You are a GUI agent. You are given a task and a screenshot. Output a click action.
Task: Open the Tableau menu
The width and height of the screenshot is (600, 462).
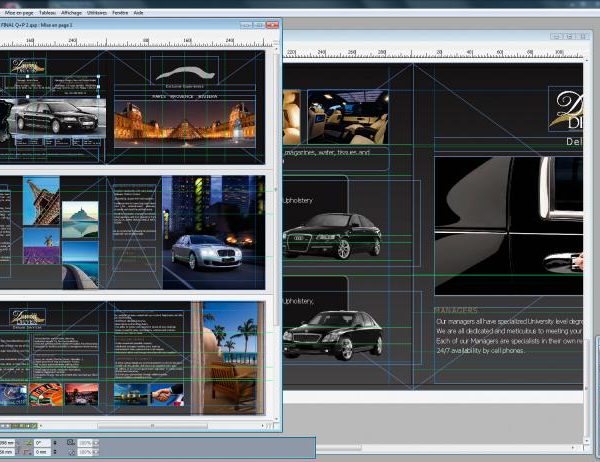pyautogui.click(x=47, y=13)
